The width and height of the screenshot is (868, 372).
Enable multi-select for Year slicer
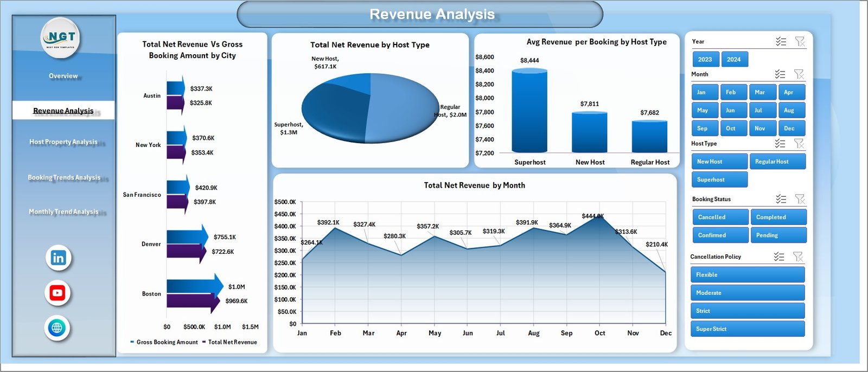pos(781,42)
